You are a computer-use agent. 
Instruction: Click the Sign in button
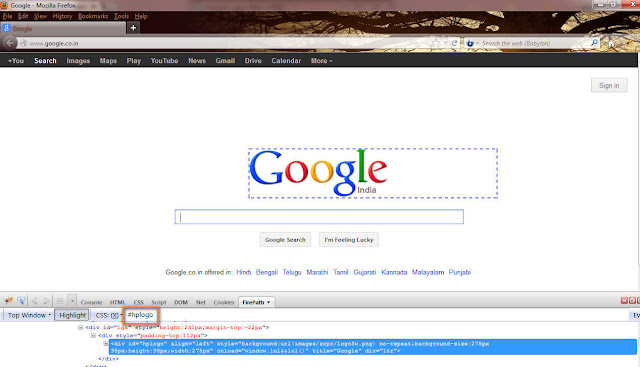click(609, 85)
